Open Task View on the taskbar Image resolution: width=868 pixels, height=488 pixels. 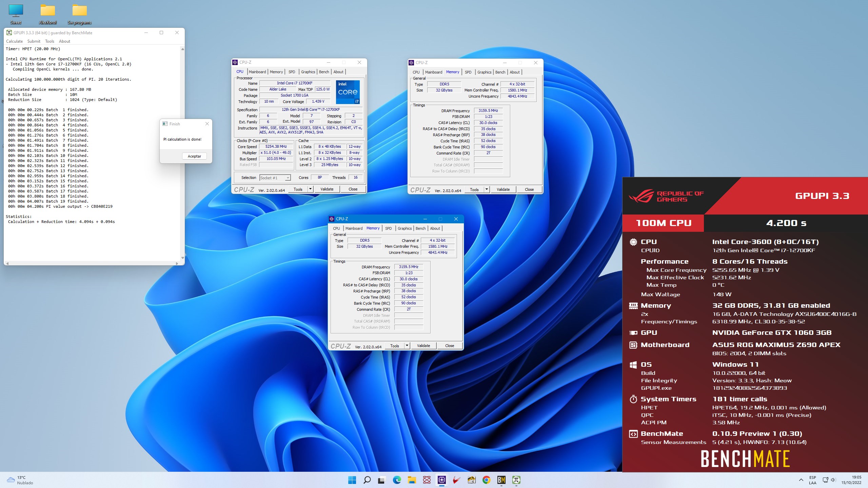(382, 480)
